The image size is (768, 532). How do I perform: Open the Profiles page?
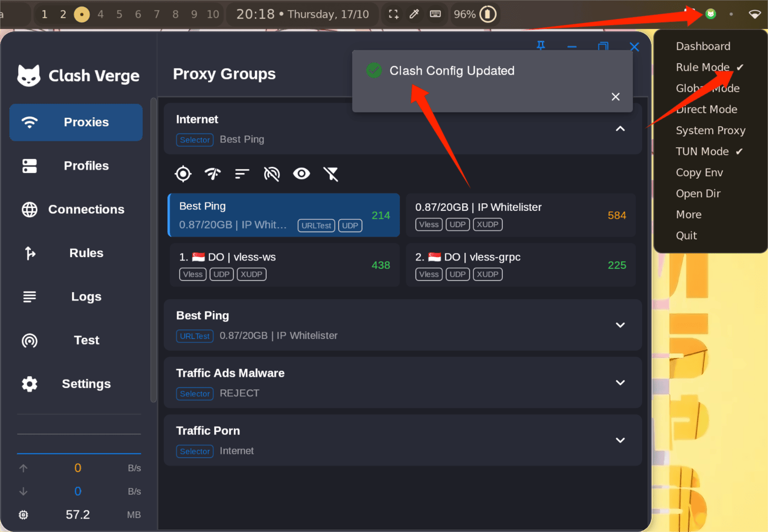tap(76, 166)
